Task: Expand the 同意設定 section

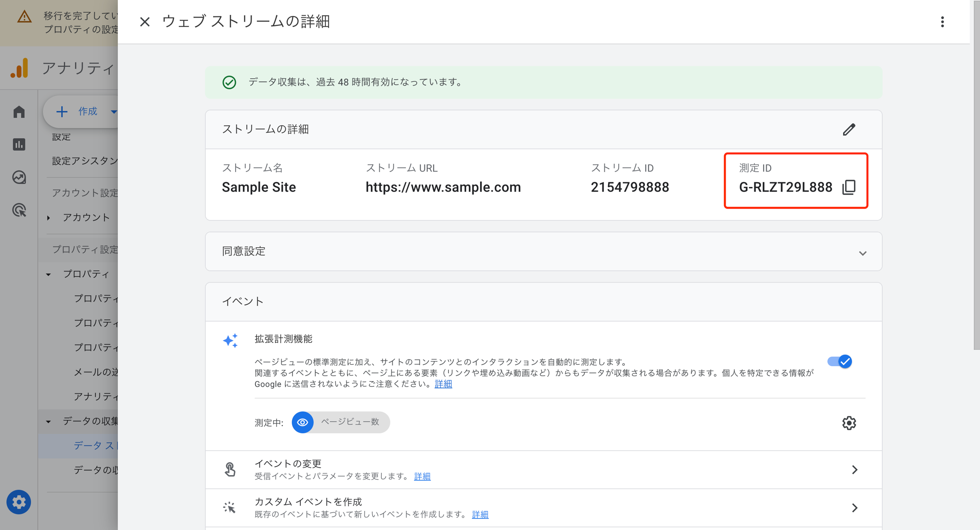Action: point(862,253)
